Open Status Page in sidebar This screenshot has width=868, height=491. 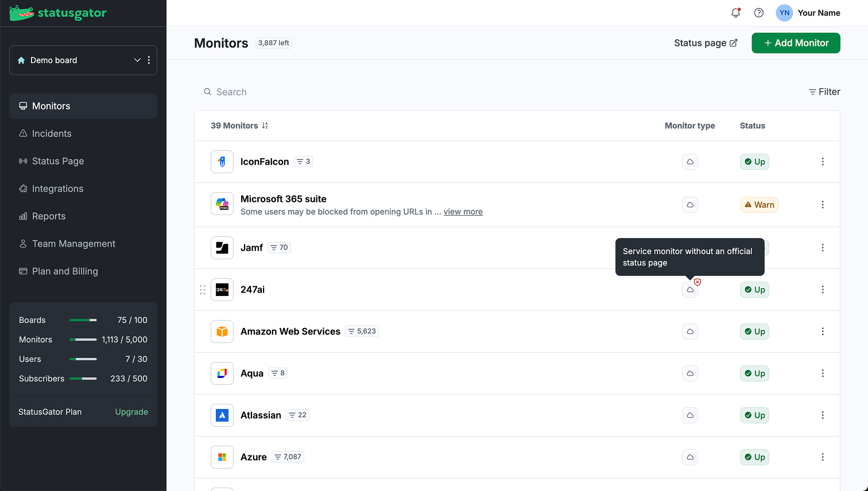[83, 161]
